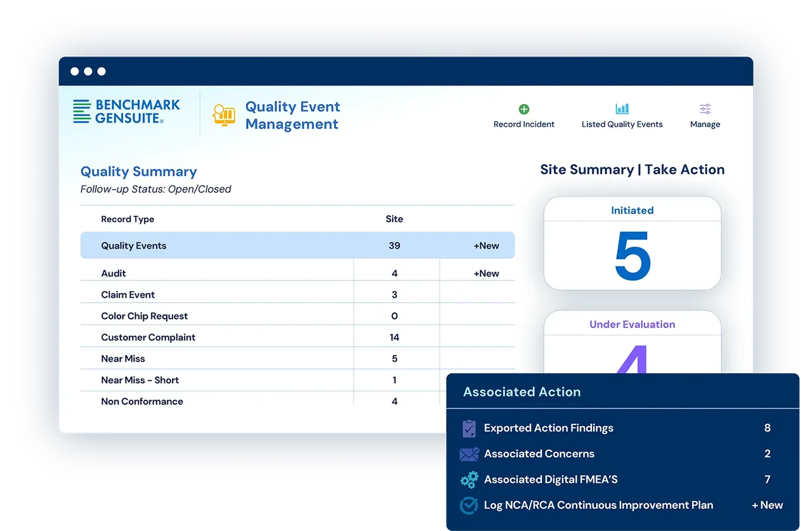This screenshot has height=531, width=812.
Task: Click the Benchmark Gensuite logo
Action: [x=127, y=111]
